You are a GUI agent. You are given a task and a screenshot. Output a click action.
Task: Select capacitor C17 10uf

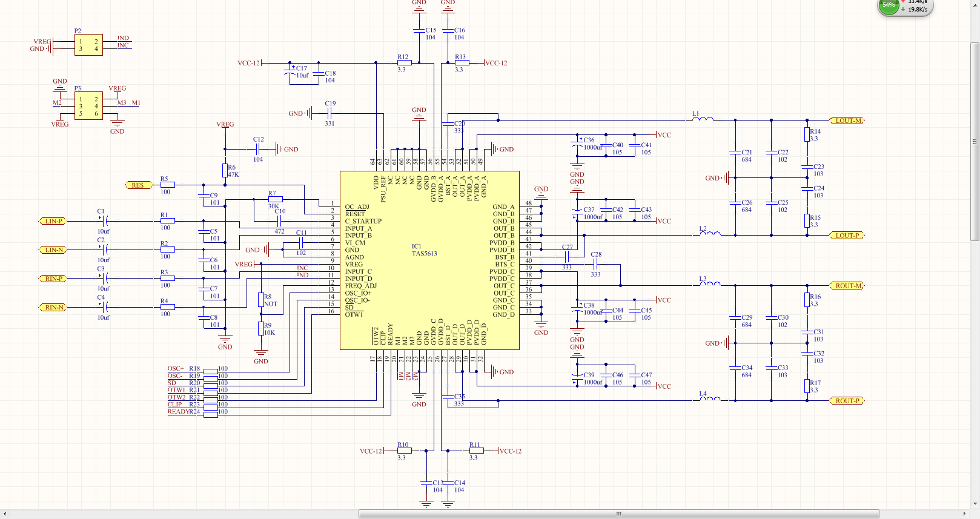point(290,71)
